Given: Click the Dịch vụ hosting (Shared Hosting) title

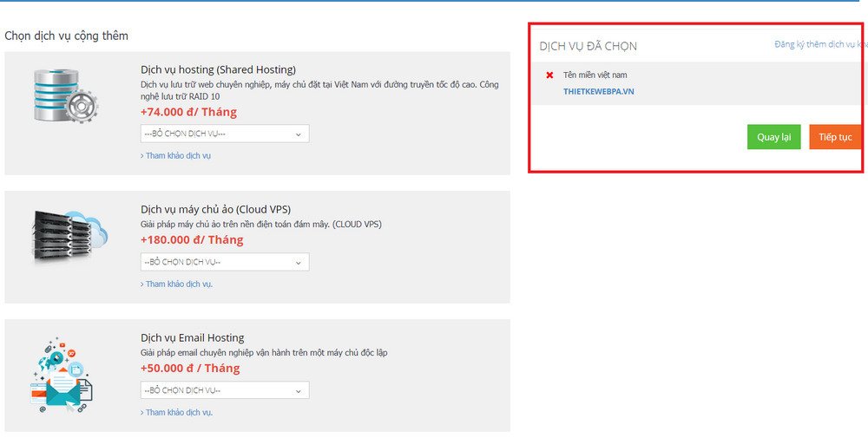Looking at the screenshot, I should click(x=218, y=69).
